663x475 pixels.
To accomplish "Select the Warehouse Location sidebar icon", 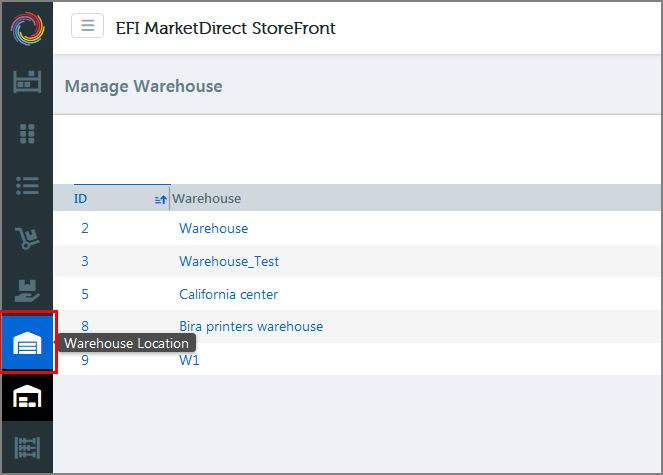I will (27, 342).
